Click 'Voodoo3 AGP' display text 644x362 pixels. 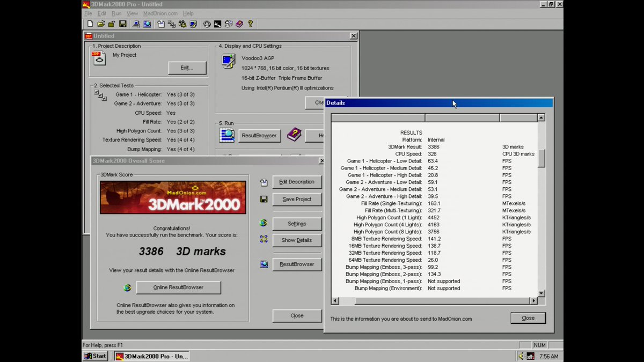(258, 58)
